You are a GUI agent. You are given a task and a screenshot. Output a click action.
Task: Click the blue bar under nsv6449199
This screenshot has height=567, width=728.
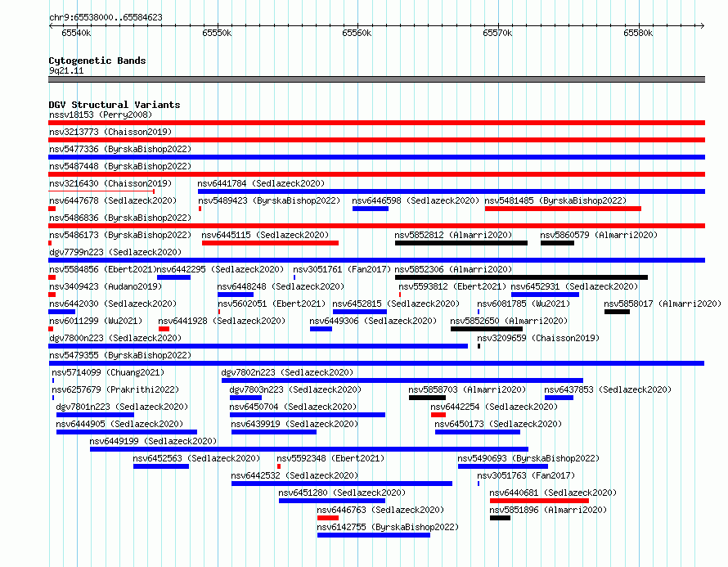[x=309, y=449]
